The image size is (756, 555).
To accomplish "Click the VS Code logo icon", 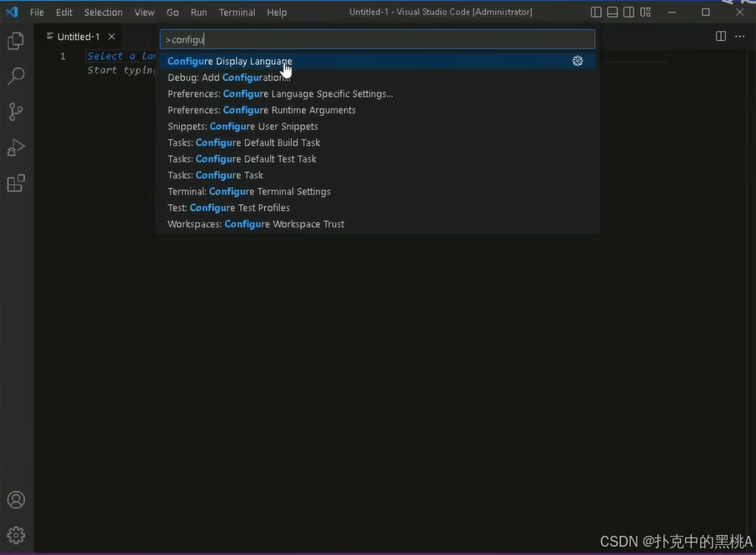I will pyautogui.click(x=12, y=12).
